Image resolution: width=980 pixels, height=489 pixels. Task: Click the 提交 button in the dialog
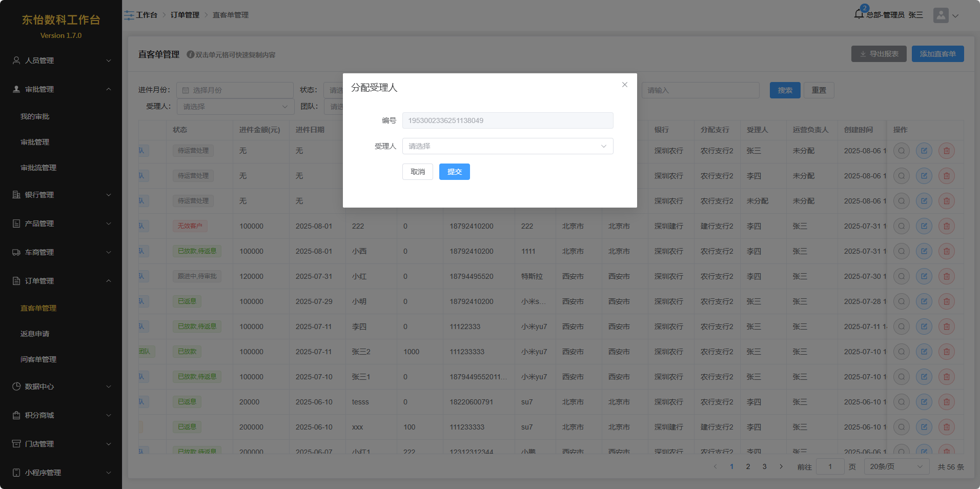454,172
